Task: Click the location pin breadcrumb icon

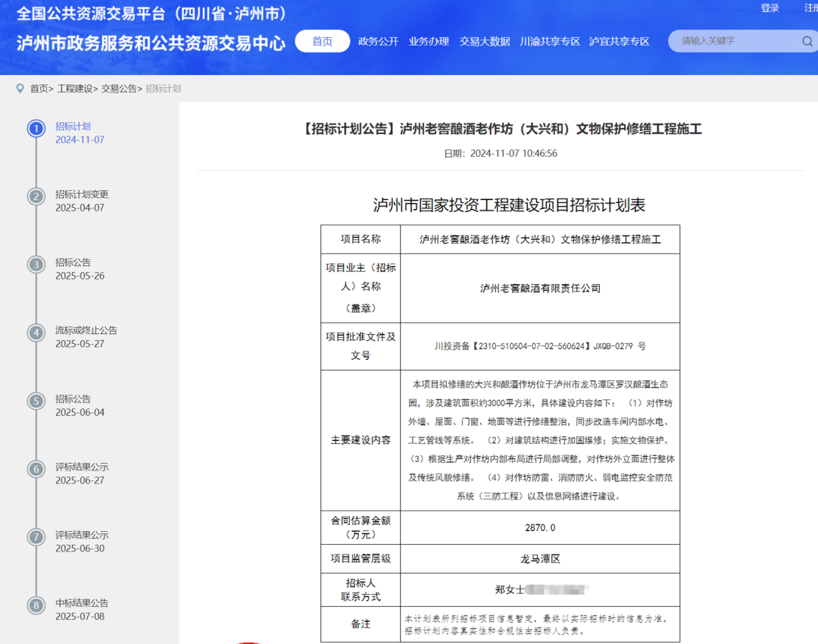Action: (x=20, y=89)
